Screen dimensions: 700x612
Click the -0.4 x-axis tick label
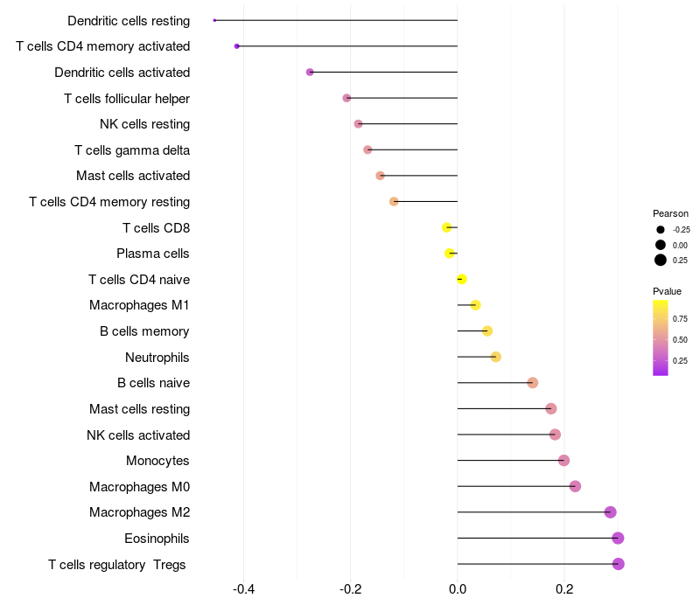coord(243,590)
